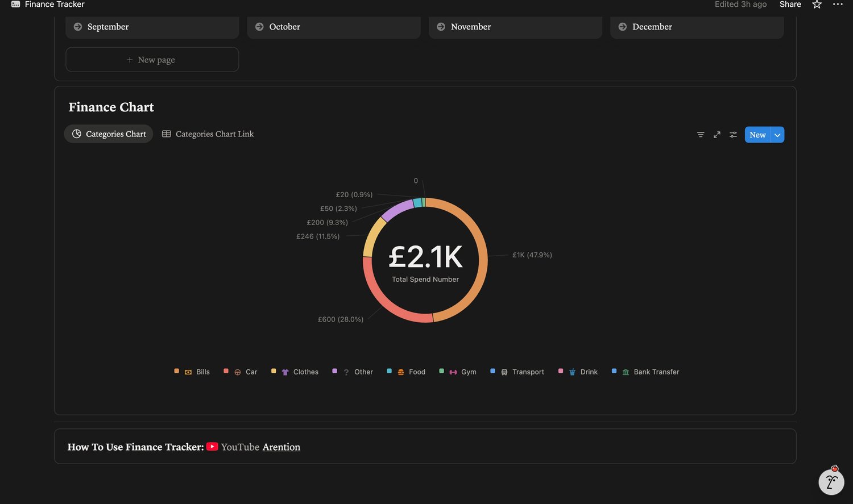Add a page with New page button

(152, 60)
